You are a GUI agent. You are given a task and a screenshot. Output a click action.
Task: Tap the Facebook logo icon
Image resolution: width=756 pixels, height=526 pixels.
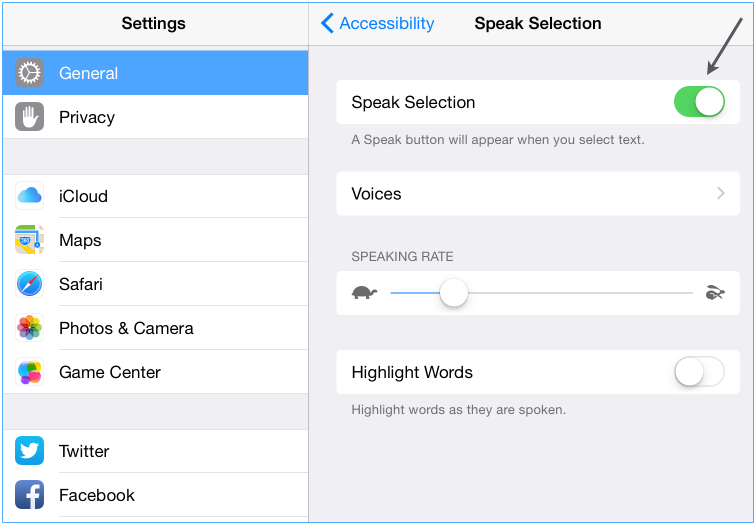click(29, 495)
